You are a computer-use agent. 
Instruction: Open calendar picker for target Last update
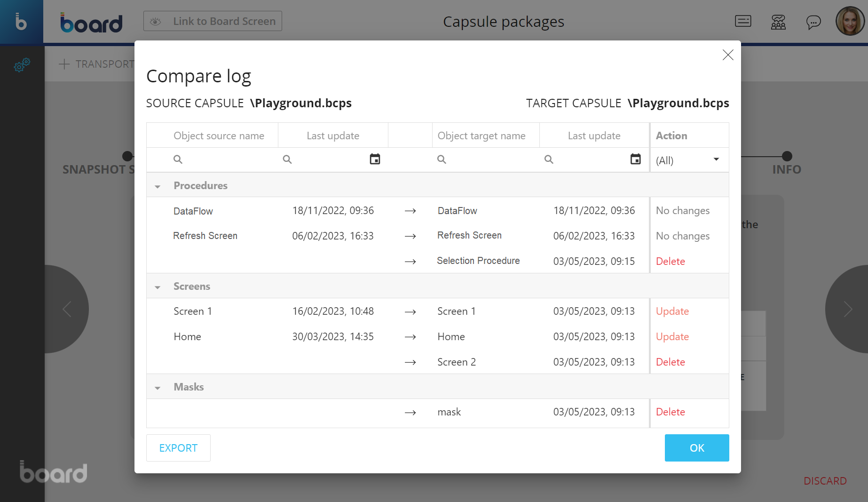635,159
